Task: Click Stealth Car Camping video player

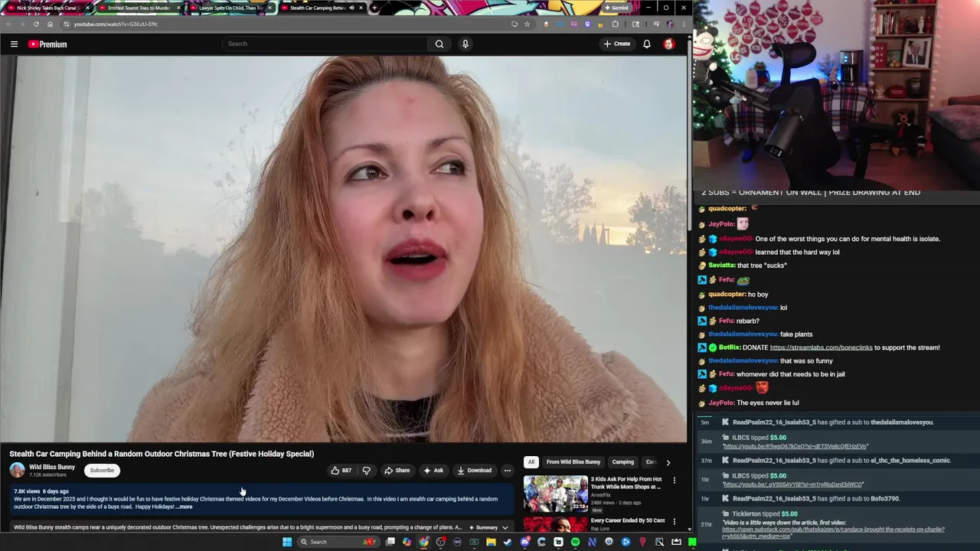Action: (x=344, y=249)
